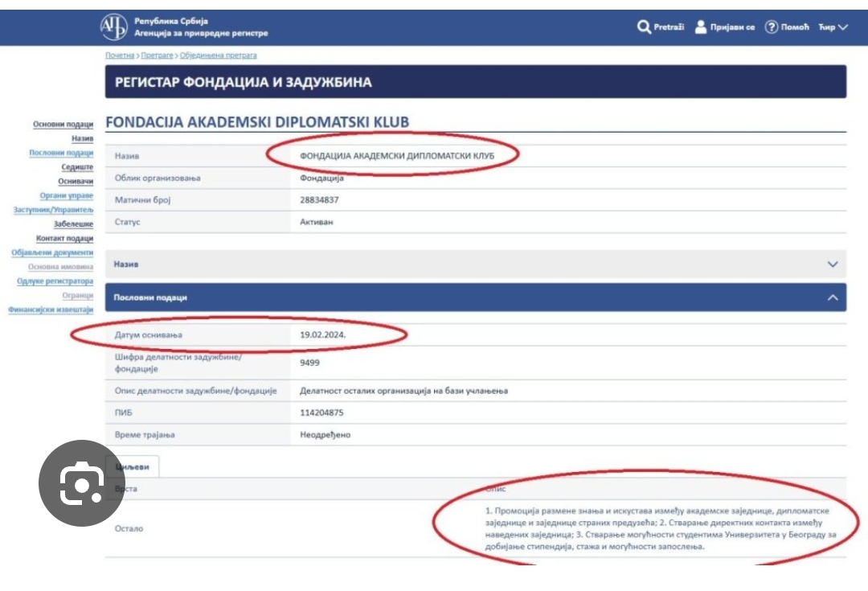The height and width of the screenshot is (591, 868).
Task: Open Заступник/Управитељ sidebar link
Action: coord(53,210)
